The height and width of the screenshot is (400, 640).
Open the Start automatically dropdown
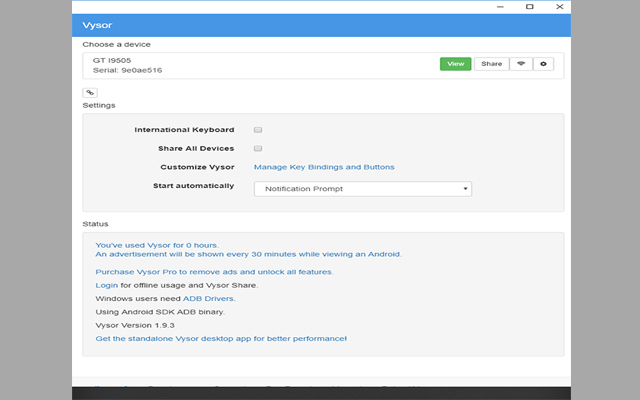(362, 188)
